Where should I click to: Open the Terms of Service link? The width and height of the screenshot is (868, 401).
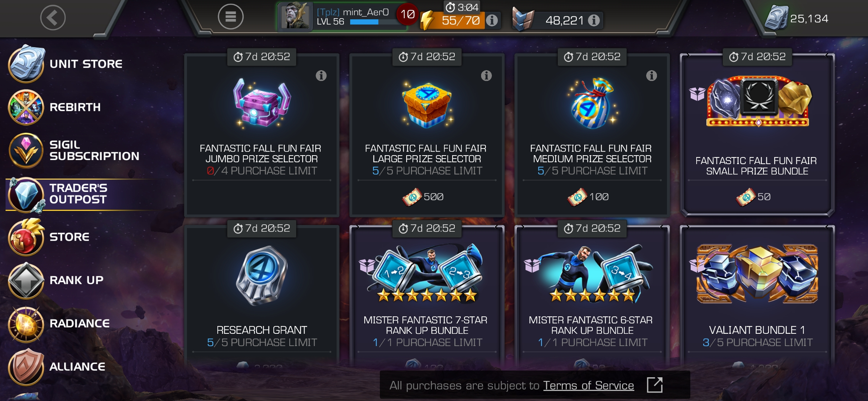coord(588,385)
